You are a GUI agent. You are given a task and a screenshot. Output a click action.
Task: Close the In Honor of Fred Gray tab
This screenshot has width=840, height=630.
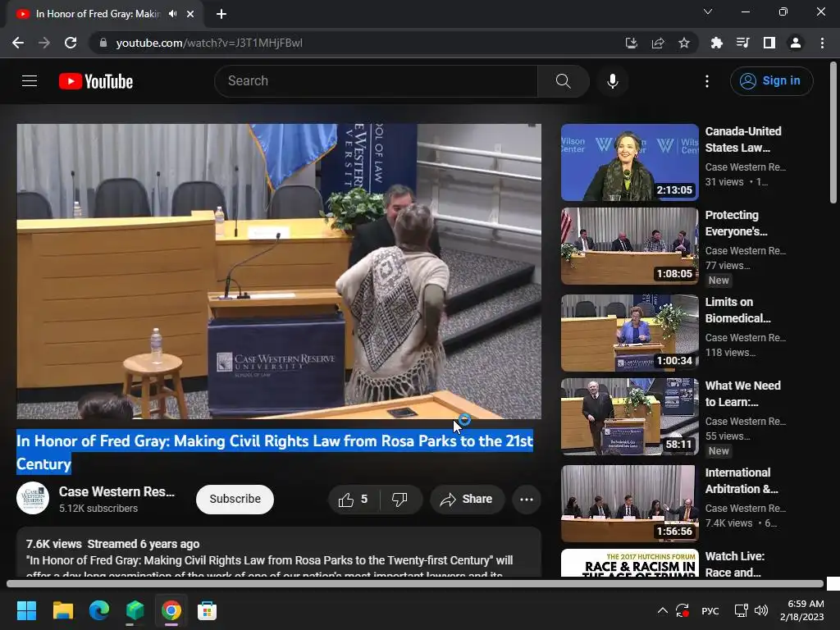(x=190, y=14)
